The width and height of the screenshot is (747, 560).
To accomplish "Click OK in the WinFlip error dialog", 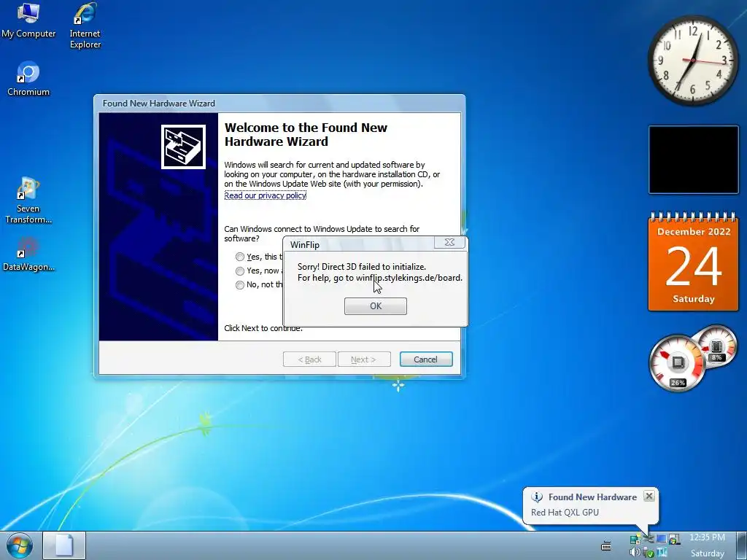I will tap(376, 306).
